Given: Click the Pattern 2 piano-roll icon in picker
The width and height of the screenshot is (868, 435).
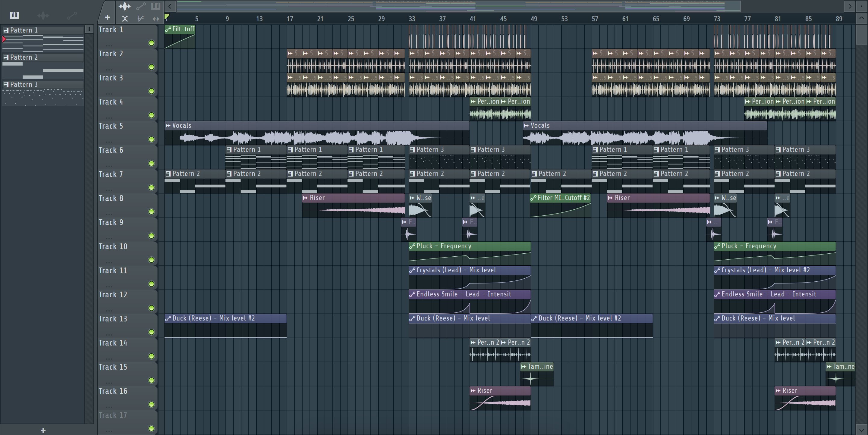Looking at the screenshot, I should 6,58.
